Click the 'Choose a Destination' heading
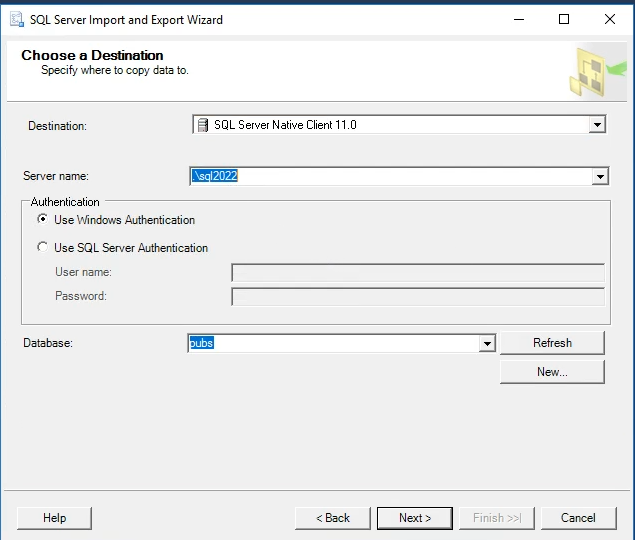Image resolution: width=635 pixels, height=540 pixels. tap(92, 55)
